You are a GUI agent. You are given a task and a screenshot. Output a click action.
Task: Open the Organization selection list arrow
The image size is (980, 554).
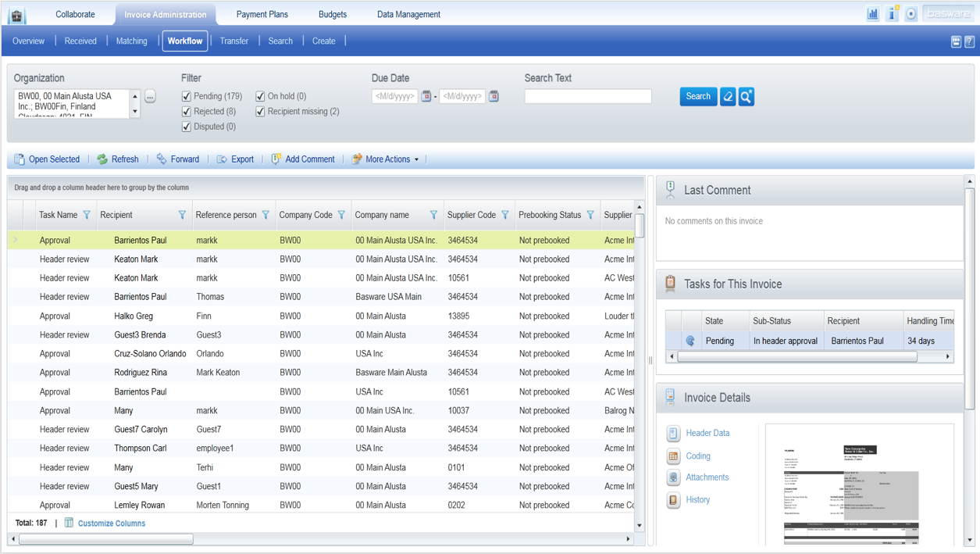(135, 112)
